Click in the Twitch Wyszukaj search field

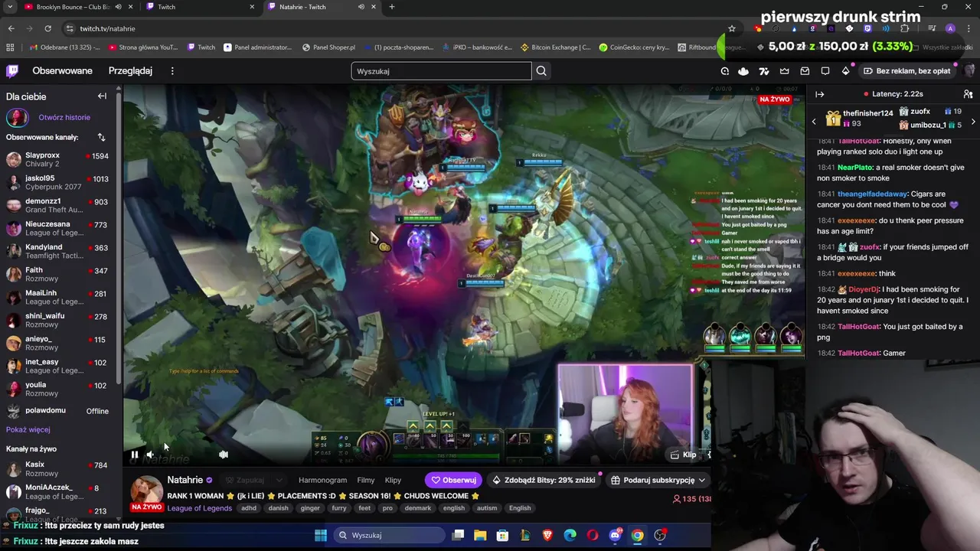point(441,71)
